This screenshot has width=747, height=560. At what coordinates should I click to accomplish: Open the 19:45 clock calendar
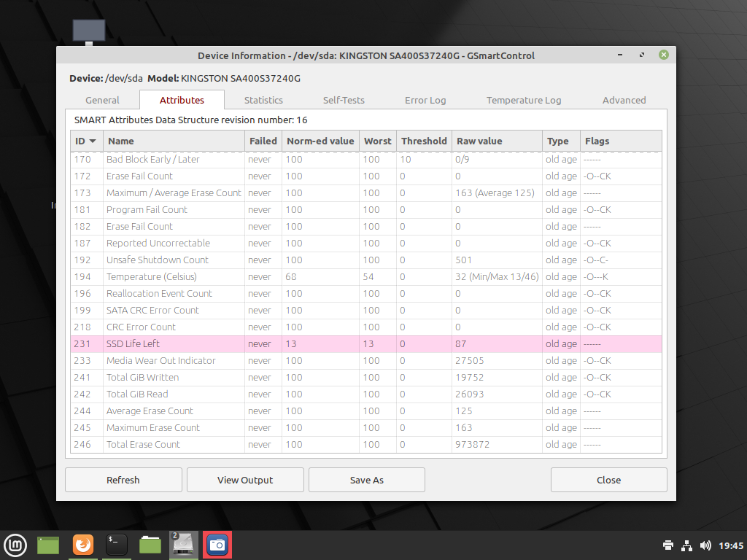731,545
